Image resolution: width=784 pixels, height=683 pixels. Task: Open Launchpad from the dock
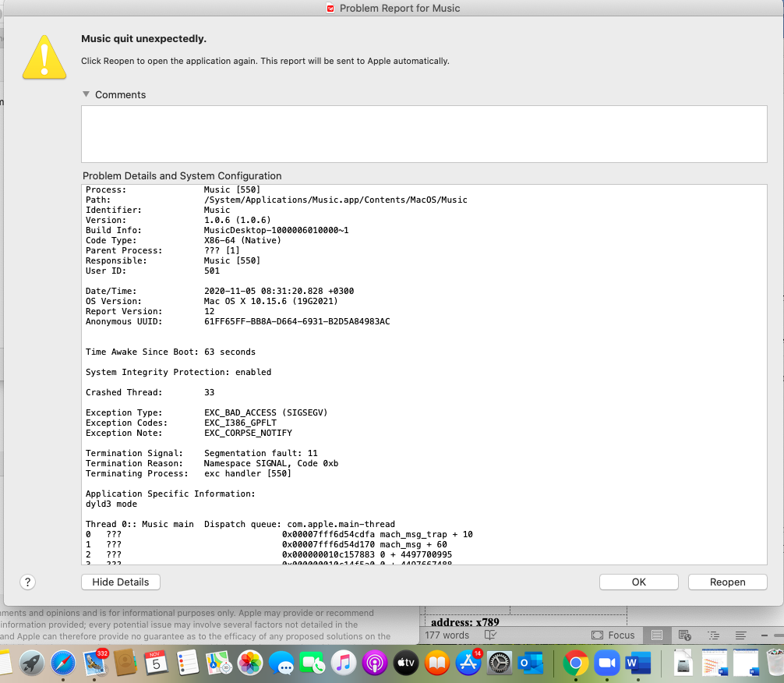tap(32, 664)
